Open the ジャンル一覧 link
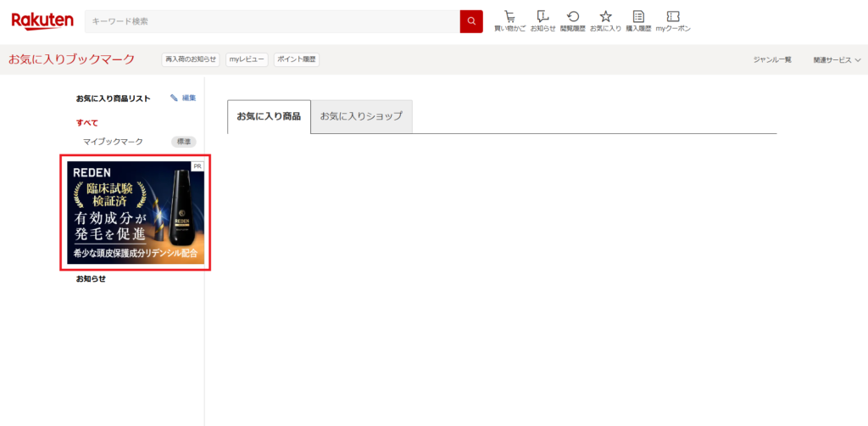The height and width of the screenshot is (426, 868). tap(772, 60)
